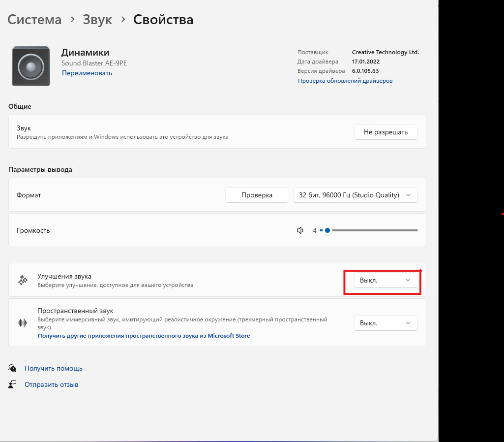Click the Динамики device title
The width and height of the screenshot is (504, 442).
coord(85,52)
